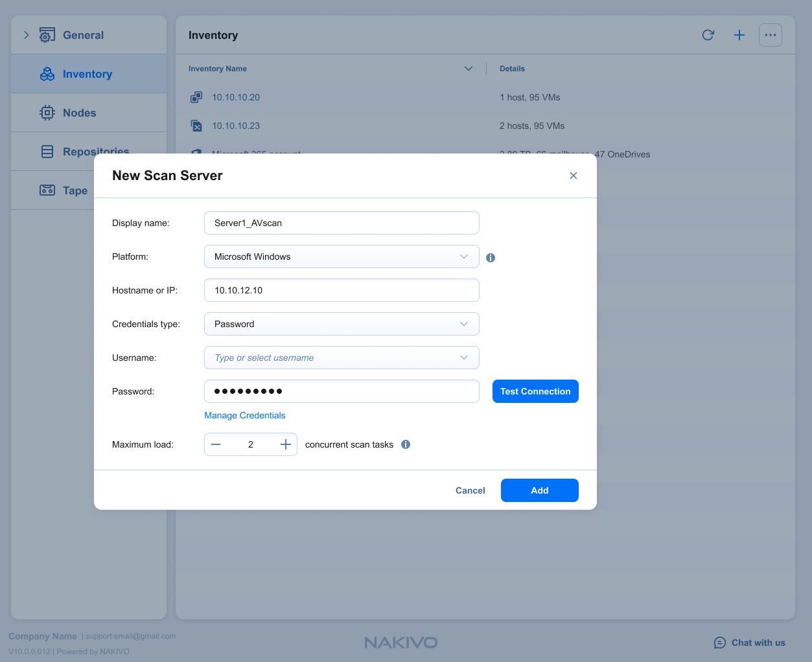The height and width of the screenshot is (662, 812).
Task: Expand the General menu chevron
Action: coord(27,35)
